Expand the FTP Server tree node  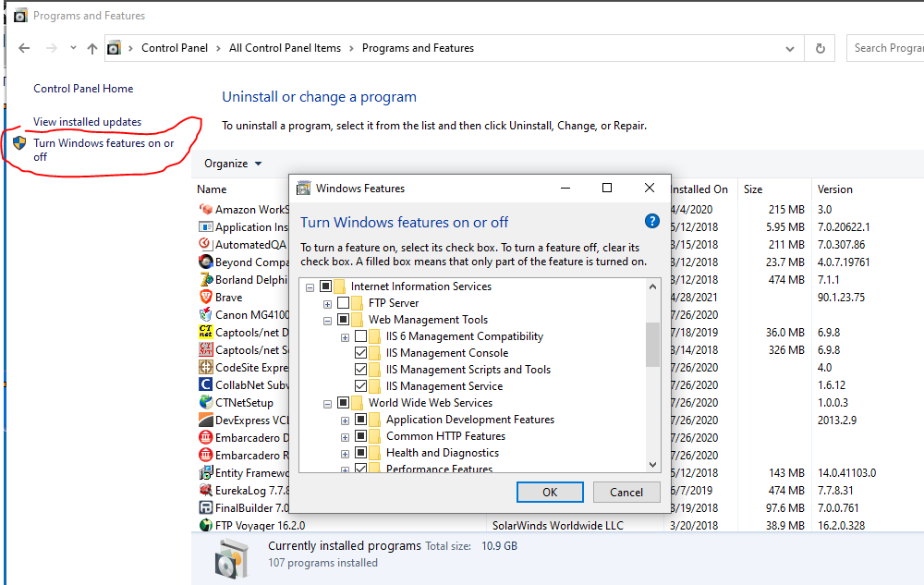[x=328, y=304]
